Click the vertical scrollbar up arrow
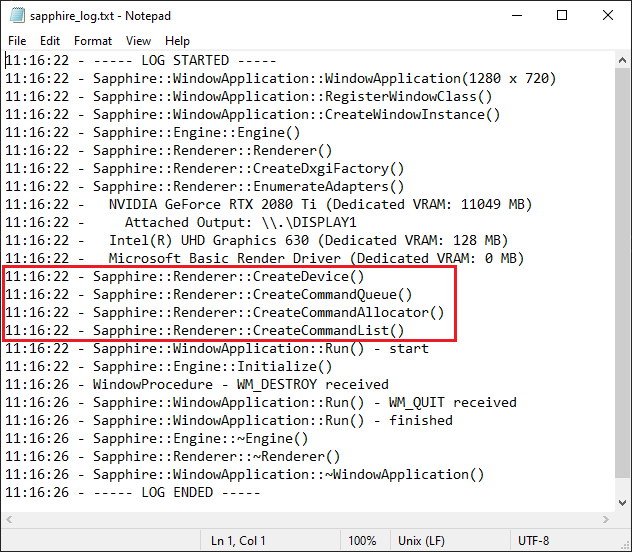Image resolution: width=632 pixels, height=552 pixels. (x=622, y=60)
